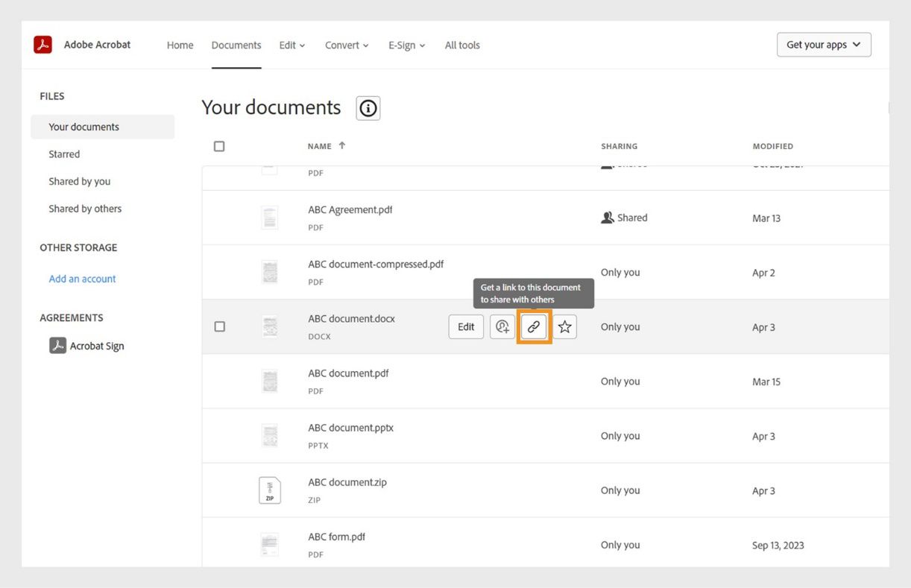
Task: Open the Convert dropdown menu
Action: (x=346, y=45)
